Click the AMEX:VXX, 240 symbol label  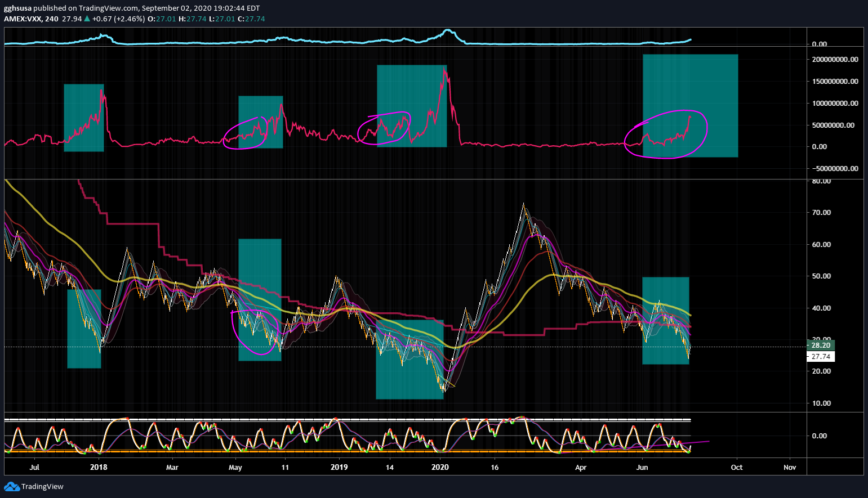[31, 19]
